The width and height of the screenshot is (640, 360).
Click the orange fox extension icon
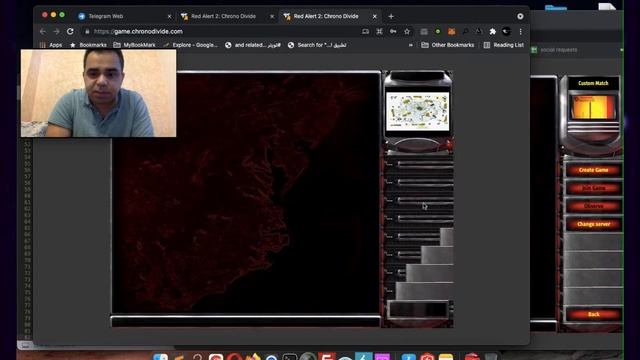pos(451,31)
